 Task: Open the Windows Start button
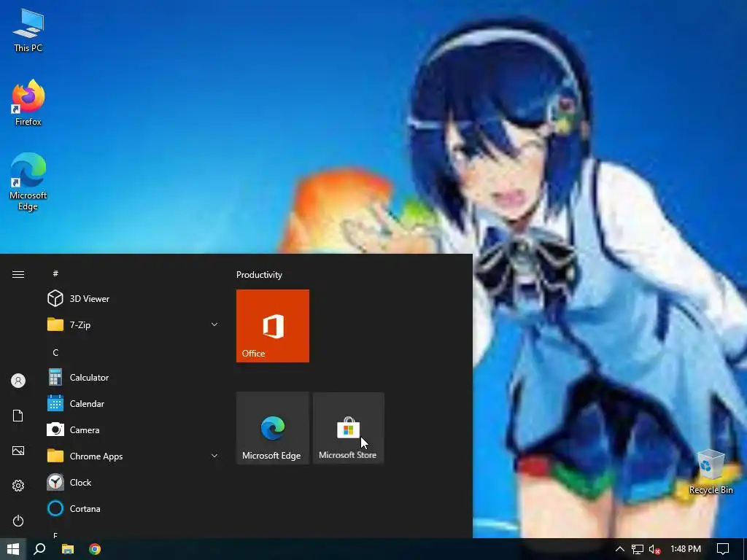point(13,549)
